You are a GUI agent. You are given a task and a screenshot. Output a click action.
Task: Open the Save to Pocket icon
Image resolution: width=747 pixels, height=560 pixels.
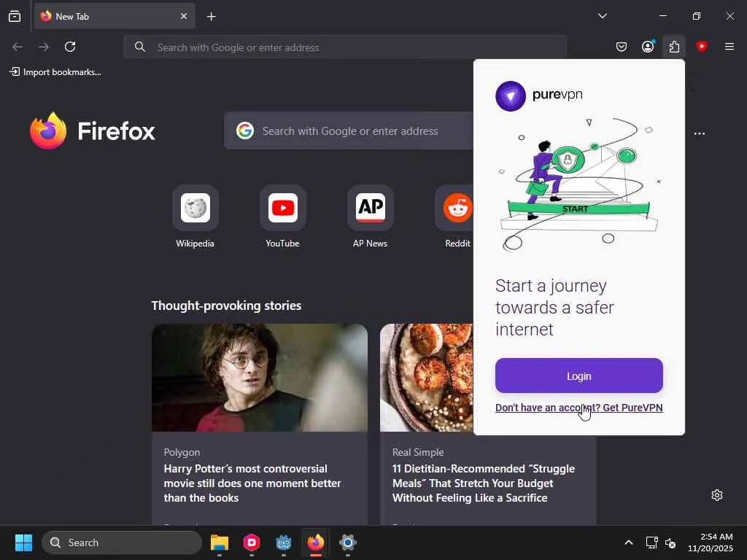(x=622, y=47)
